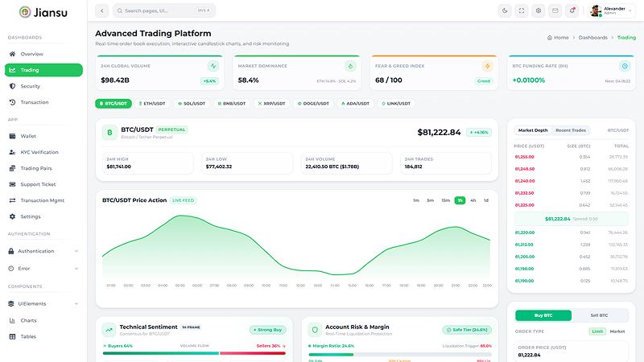Click BTC Funding Rate clock icon
The image size is (644, 362).
point(625,66)
